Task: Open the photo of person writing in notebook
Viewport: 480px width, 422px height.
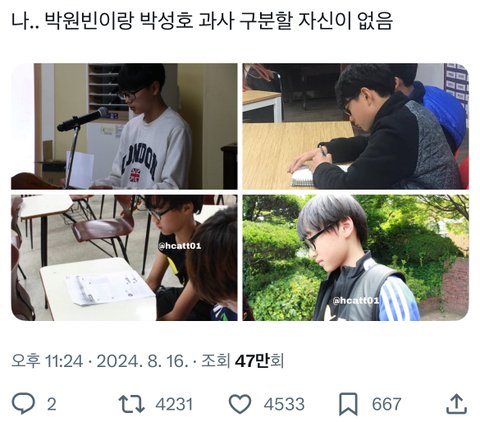Action: coord(356,126)
